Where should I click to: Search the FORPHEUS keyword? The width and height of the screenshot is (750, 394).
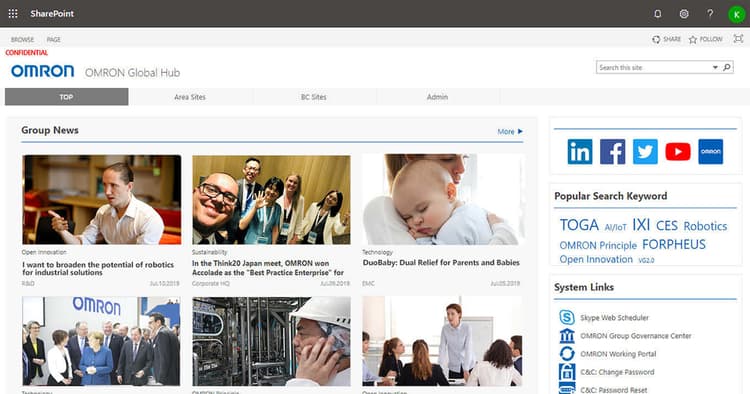tap(674, 244)
